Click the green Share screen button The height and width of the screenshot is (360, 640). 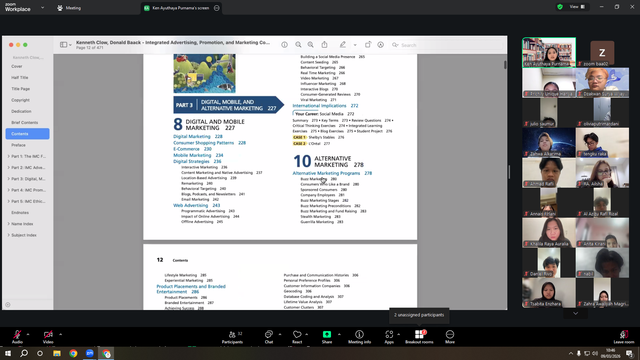(327, 337)
